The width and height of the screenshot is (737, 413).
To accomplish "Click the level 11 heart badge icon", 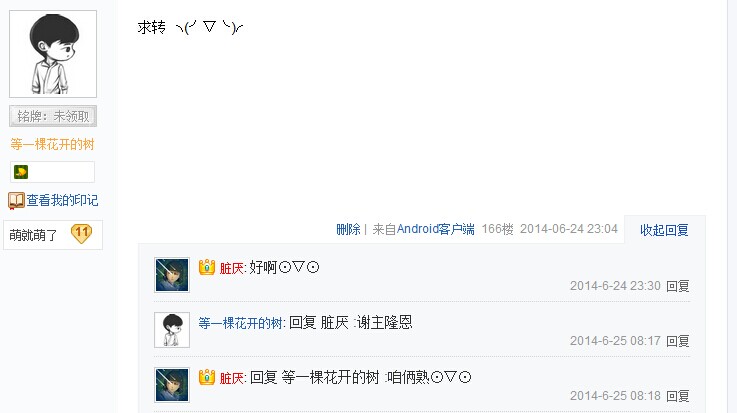I will (81, 234).
